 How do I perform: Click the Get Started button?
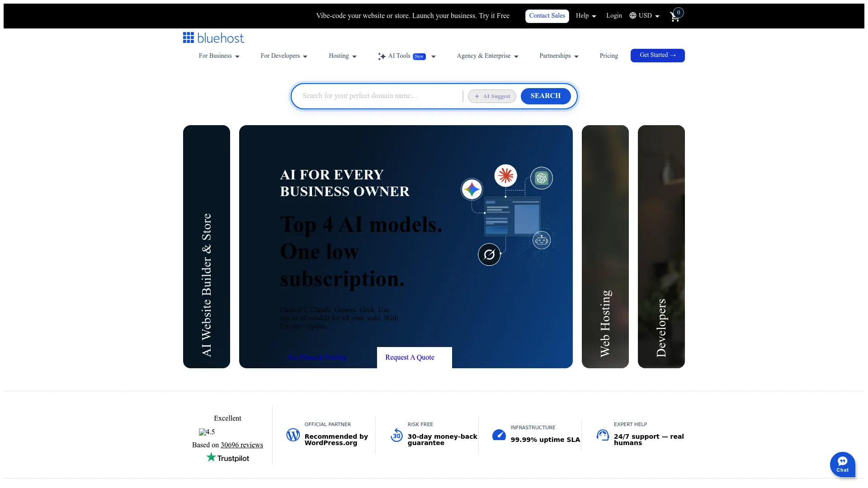click(x=657, y=56)
